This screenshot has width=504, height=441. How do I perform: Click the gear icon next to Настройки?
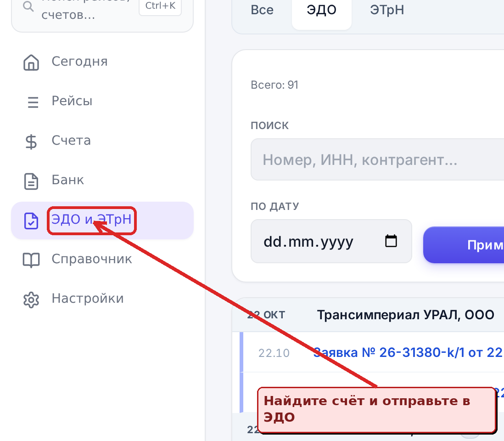(x=31, y=300)
